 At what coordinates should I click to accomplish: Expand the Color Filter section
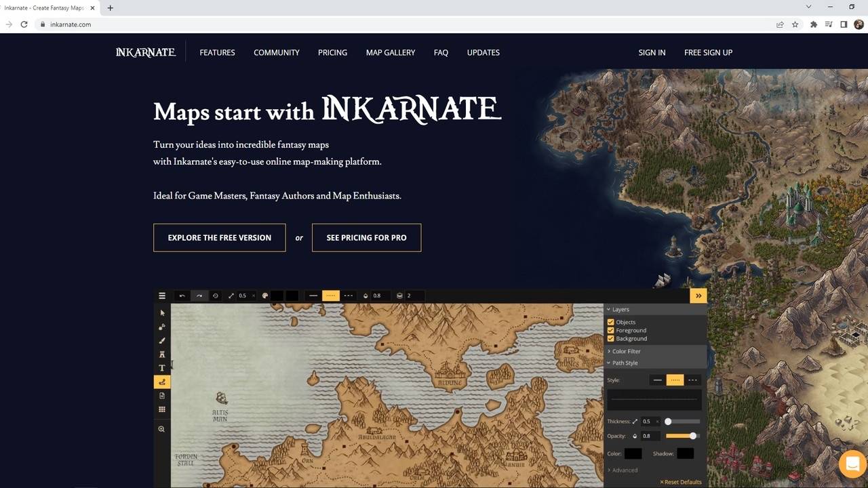(623, 351)
